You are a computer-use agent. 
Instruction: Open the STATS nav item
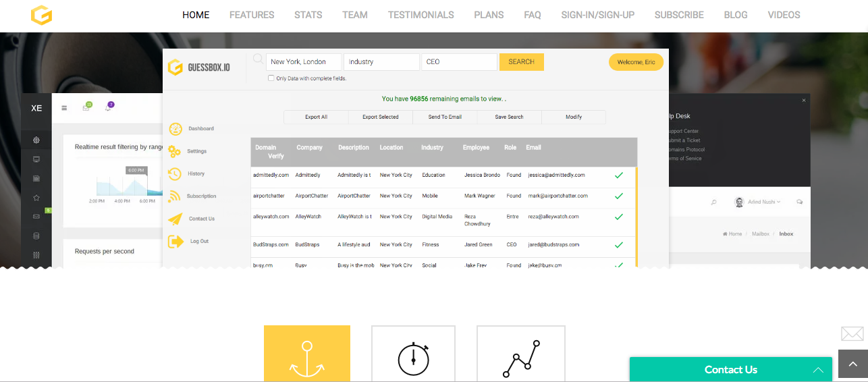tap(308, 15)
